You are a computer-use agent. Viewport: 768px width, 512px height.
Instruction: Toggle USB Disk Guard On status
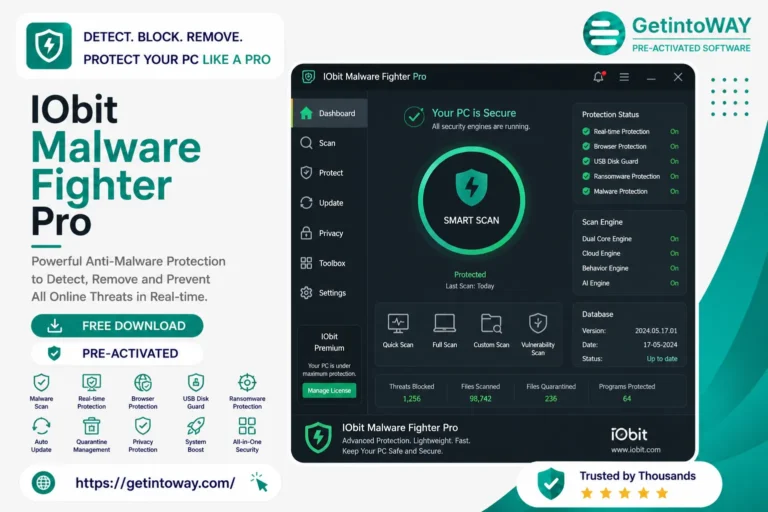pos(674,161)
